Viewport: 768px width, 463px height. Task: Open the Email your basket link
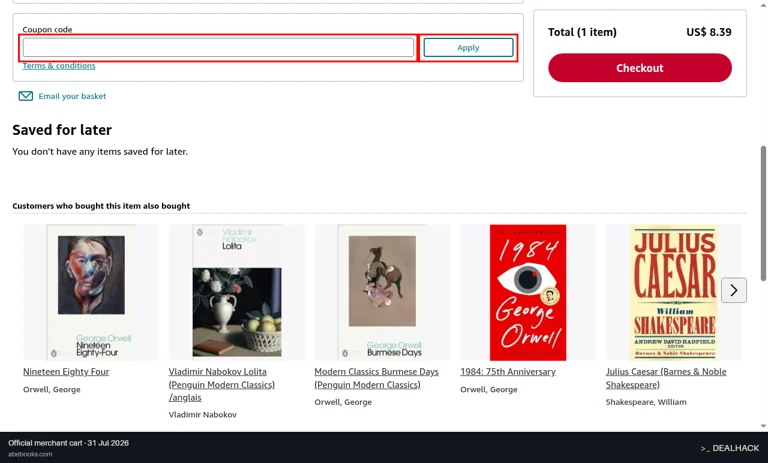72,96
